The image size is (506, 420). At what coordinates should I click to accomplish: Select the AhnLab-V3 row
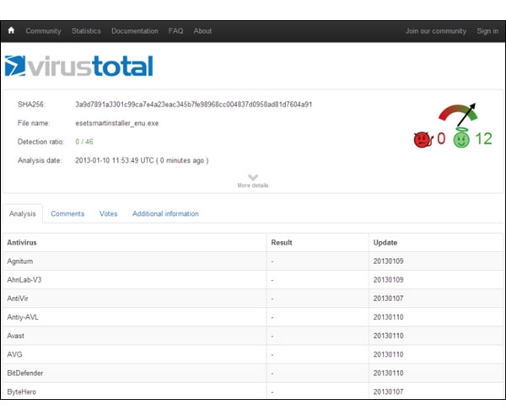pyautogui.click(x=253, y=280)
